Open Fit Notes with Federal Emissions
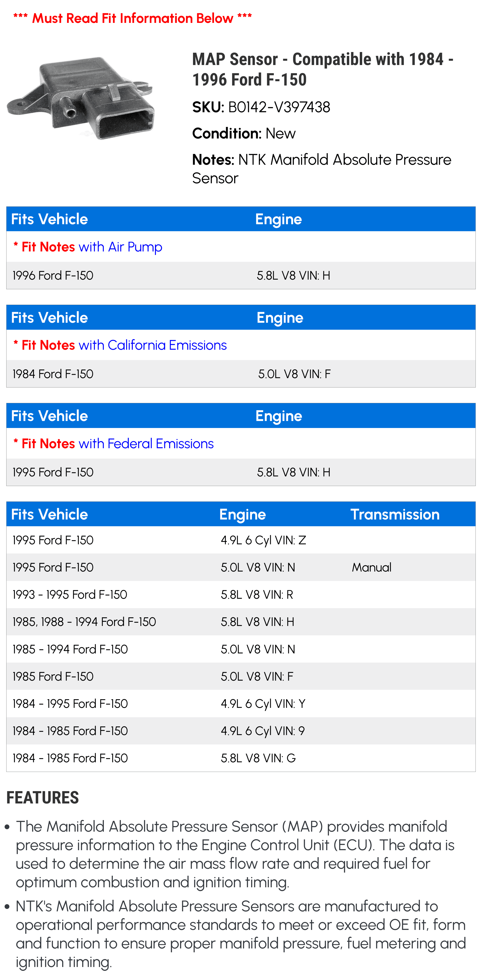This screenshot has width=482, height=980. (114, 444)
